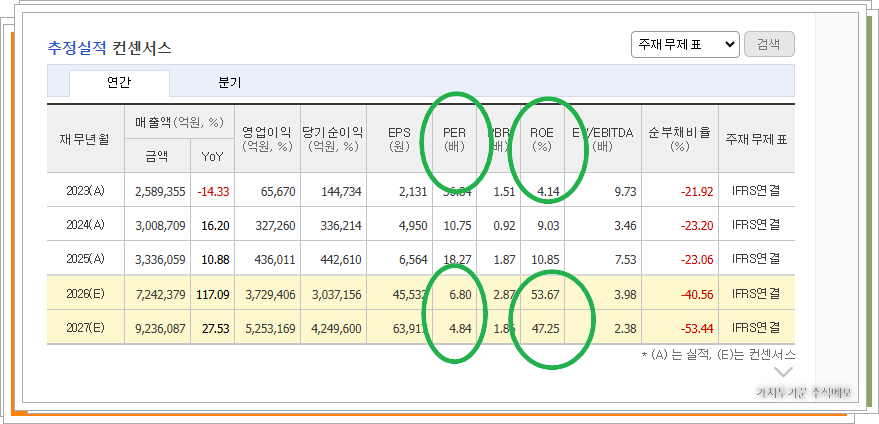This screenshot has height=424, width=879.
Task: Switch to the 연간 tab
Action: tap(119, 83)
